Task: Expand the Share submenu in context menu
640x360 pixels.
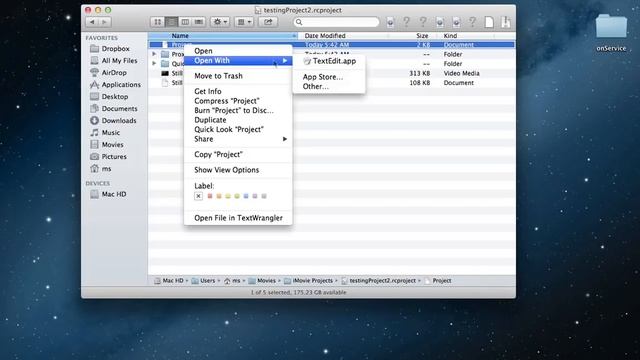Action: 238,139
